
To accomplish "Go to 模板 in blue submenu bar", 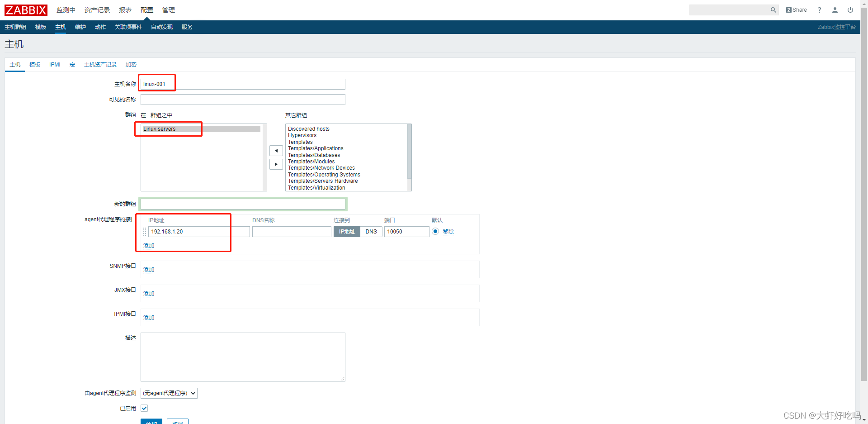I will (x=41, y=27).
